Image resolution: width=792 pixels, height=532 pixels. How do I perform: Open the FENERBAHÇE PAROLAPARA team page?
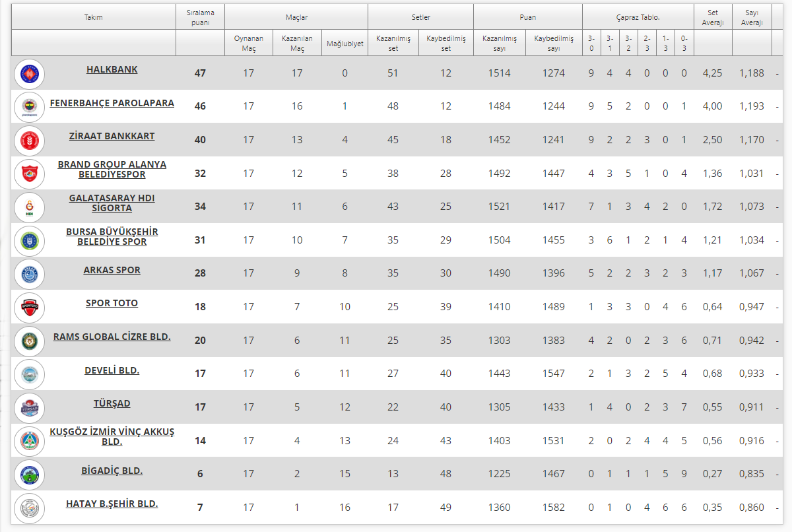(112, 103)
